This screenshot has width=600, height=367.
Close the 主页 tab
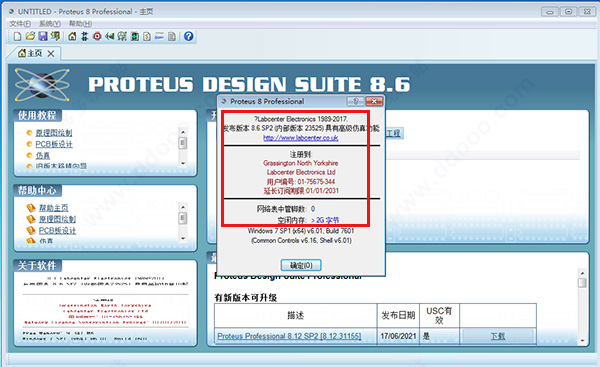click(51, 54)
